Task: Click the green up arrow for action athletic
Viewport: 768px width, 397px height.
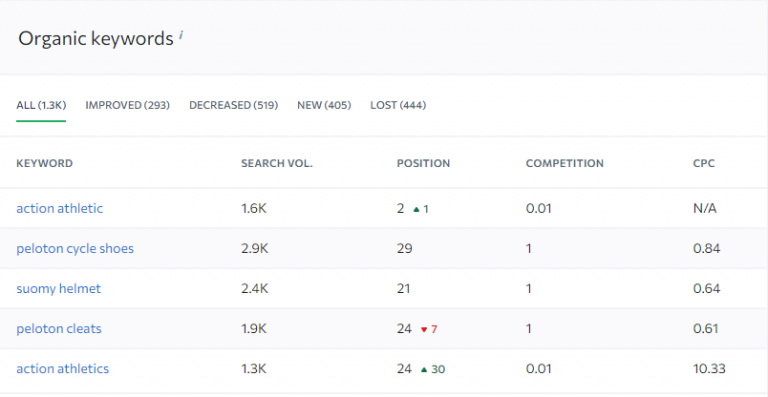Action: pos(416,209)
